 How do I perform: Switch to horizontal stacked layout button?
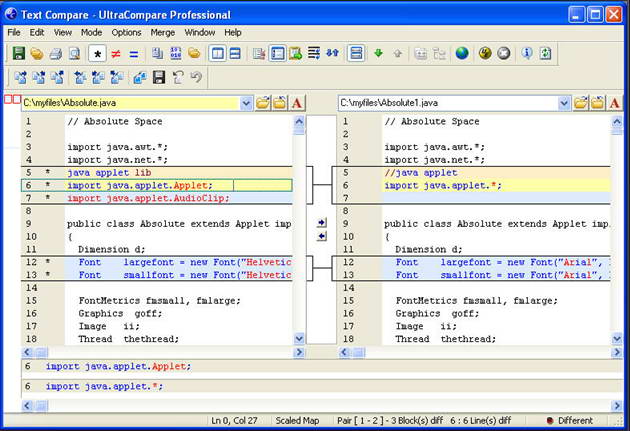(235, 53)
